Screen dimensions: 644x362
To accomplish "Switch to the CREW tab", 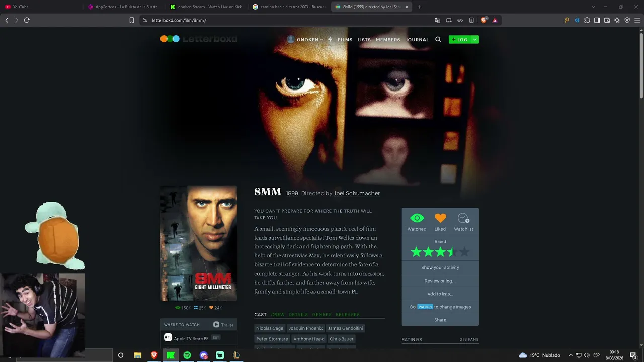I will click(x=278, y=315).
